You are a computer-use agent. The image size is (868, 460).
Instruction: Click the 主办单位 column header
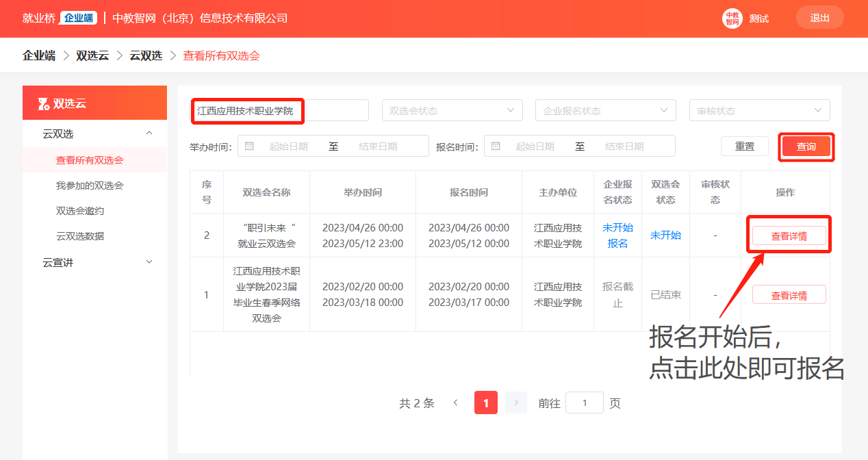coord(558,192)
